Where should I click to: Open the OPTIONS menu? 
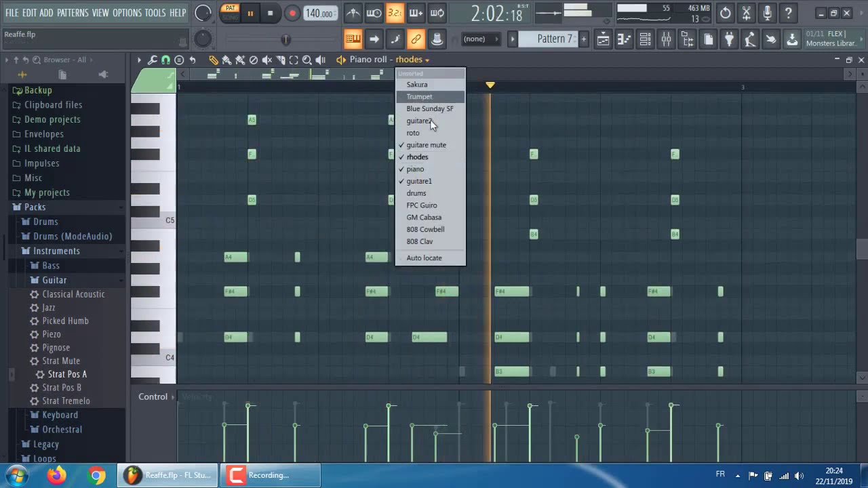[x=127, y=13]
